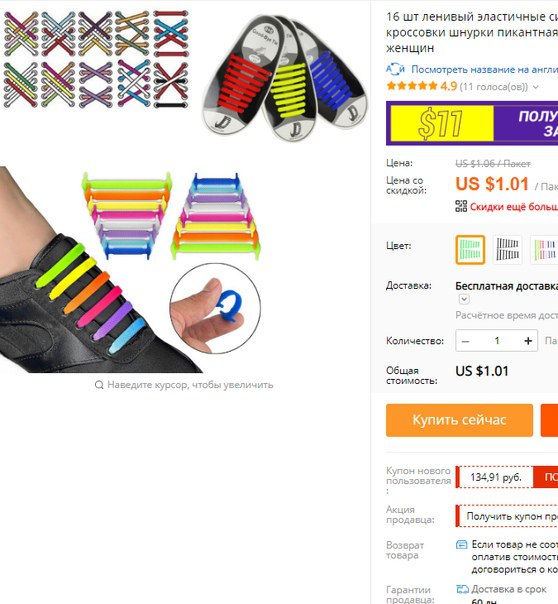This screenshot has width=558, height=604.
Task: Click the magnifier icon under the product image
Action: tap(99, 385)
